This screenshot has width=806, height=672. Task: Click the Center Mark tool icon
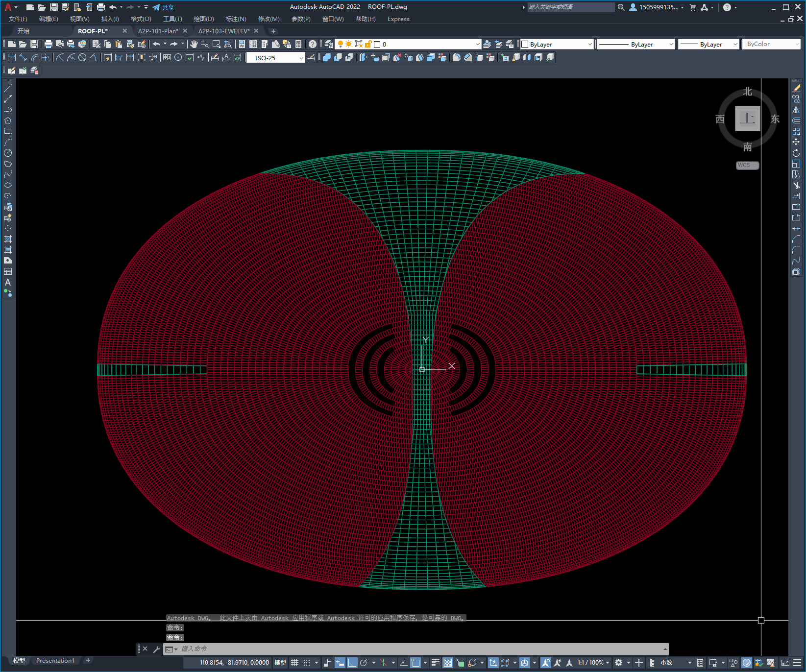pyautogui.click(x=178, y=57)
